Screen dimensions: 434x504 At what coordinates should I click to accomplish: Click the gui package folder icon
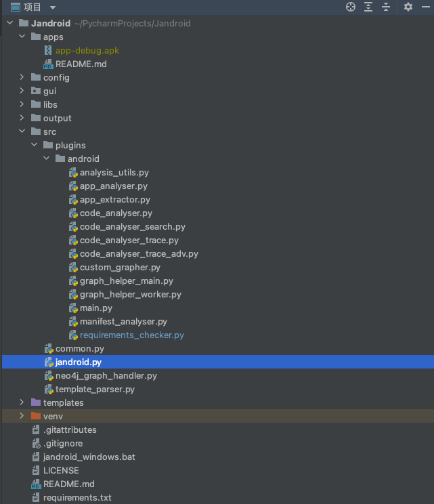pos(36,91)
